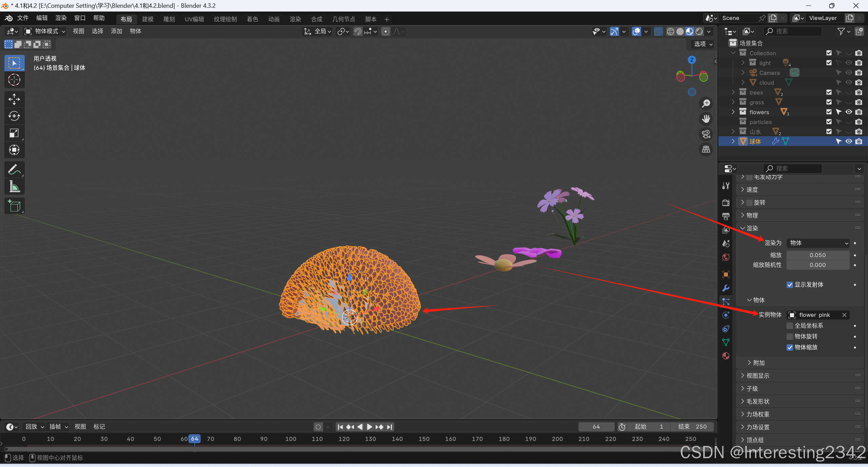Image resolution: width=868 pixels, height=467 pixels.
Task: Expand the trees collection
Action: 733,92
